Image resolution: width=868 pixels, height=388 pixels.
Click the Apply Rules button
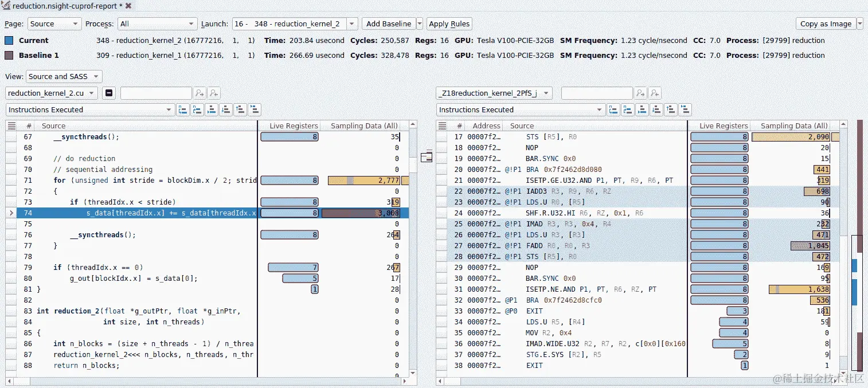click(449, 23)
